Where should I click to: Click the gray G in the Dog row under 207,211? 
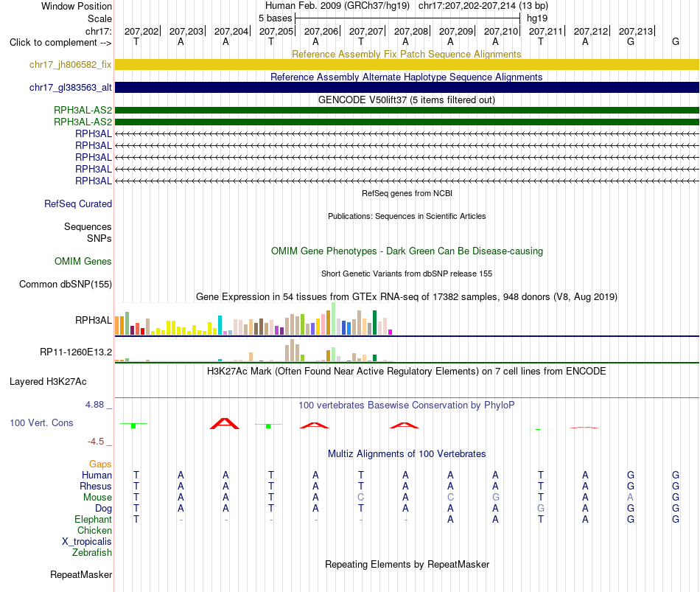click(541, 509)
